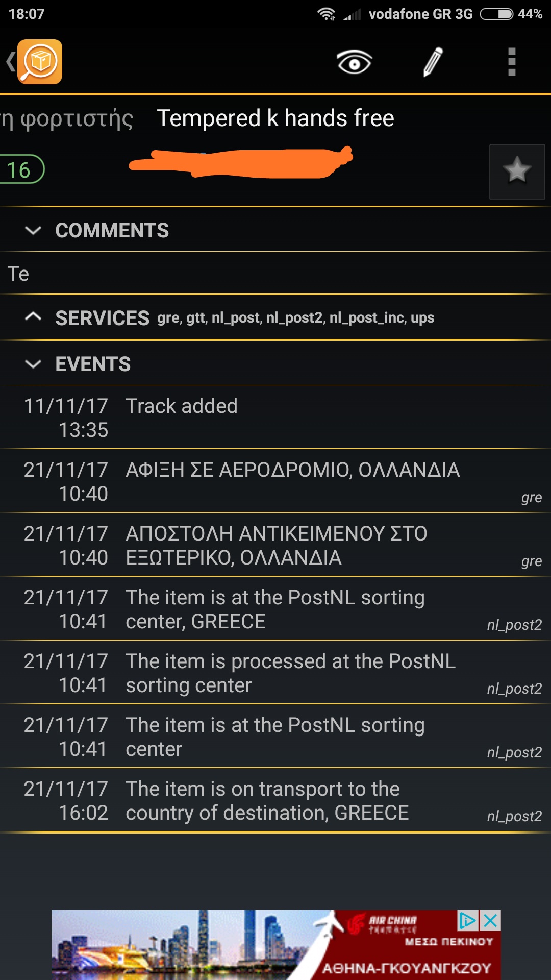Viewport: 551px width, 980px height.
Task: Tap the back arrow beside app logo
Action: click(10, 62)
